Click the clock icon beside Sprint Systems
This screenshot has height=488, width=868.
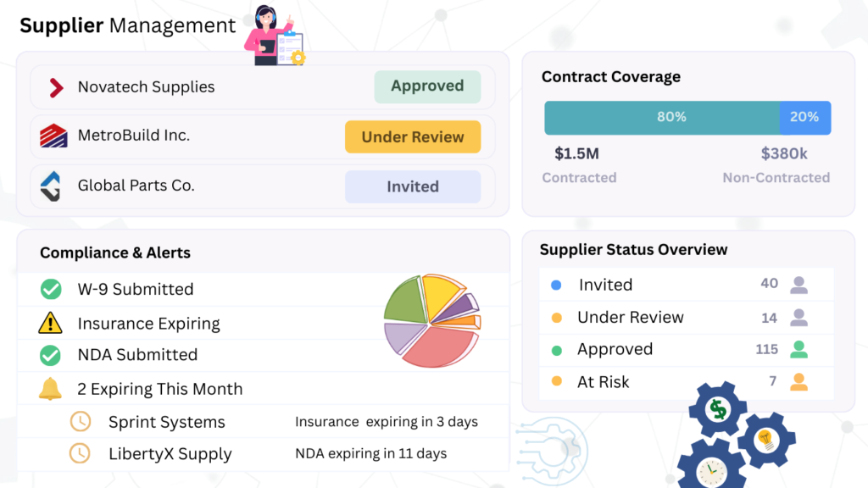tap(80, 422)
